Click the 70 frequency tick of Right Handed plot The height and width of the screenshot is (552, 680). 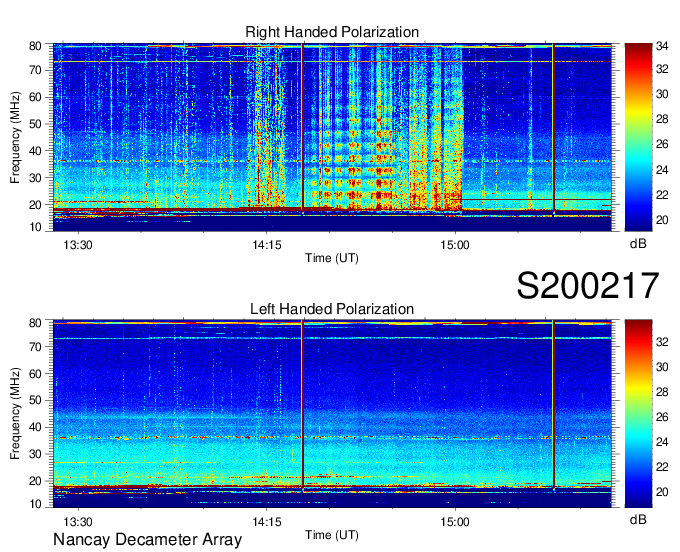click(x=35, y=70)
